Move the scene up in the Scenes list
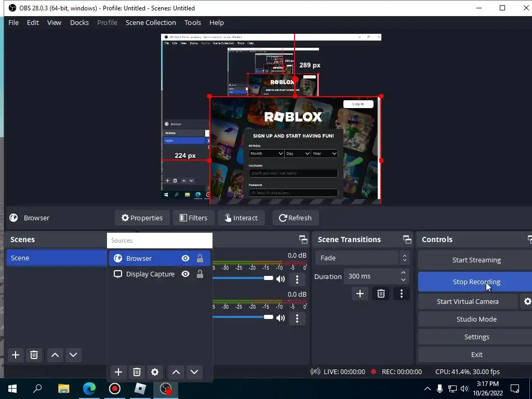This screenshot has width=532, height=399. 55,355
